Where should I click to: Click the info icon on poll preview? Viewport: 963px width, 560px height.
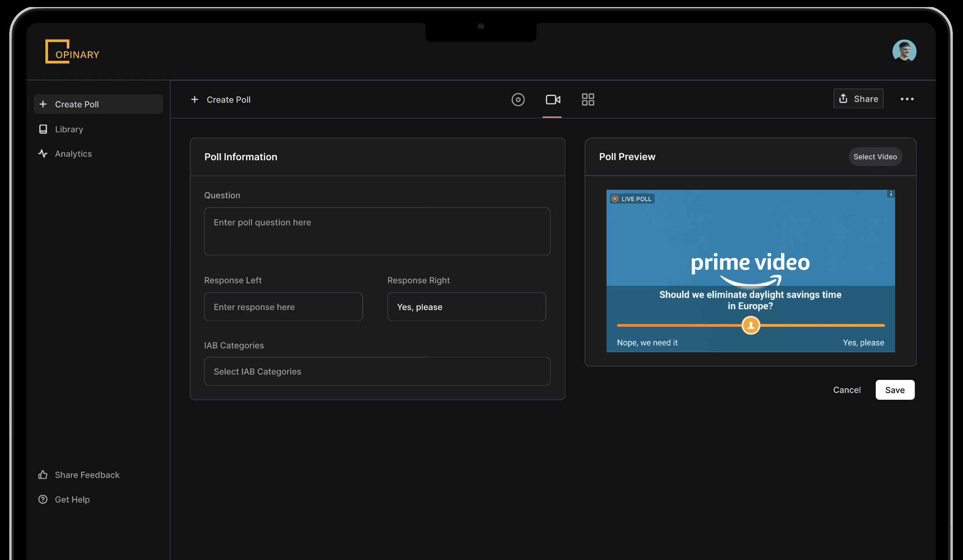click(x=891, y=194)
